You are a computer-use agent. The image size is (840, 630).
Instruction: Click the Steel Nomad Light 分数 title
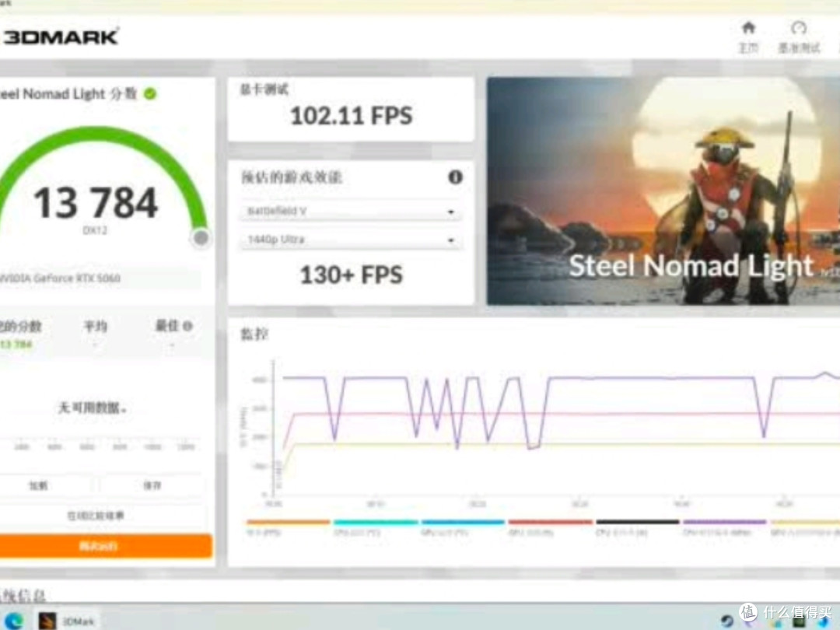pyautogui.click(x=68, y=94)
